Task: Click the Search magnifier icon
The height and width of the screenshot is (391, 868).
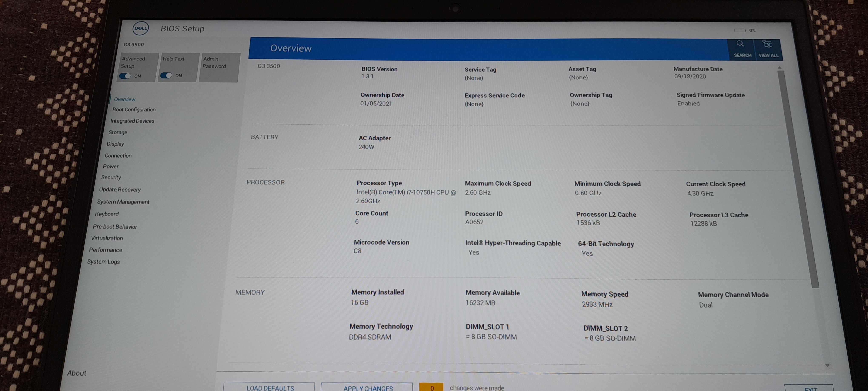Action: (x=740, y=44)
